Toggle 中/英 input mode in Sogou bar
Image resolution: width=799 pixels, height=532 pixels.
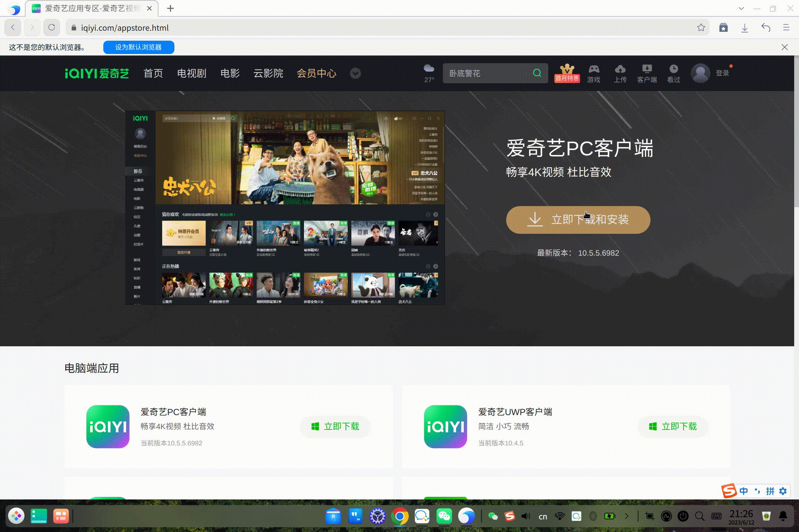(743, 491)
